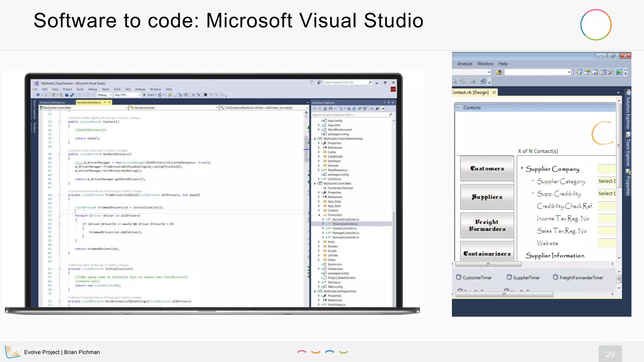The height and width of the screenshot is (362, 644).
Task: Click the Sync with Active Document arrows icon
Action: click(349, 109)
